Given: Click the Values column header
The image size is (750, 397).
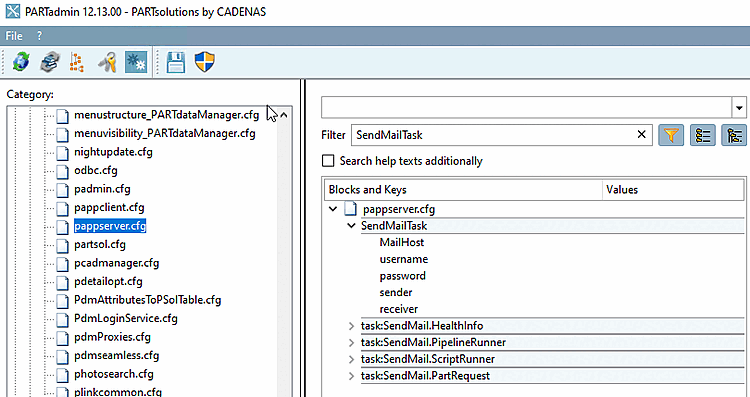Looking at the screenshot, I should [673, 190].
